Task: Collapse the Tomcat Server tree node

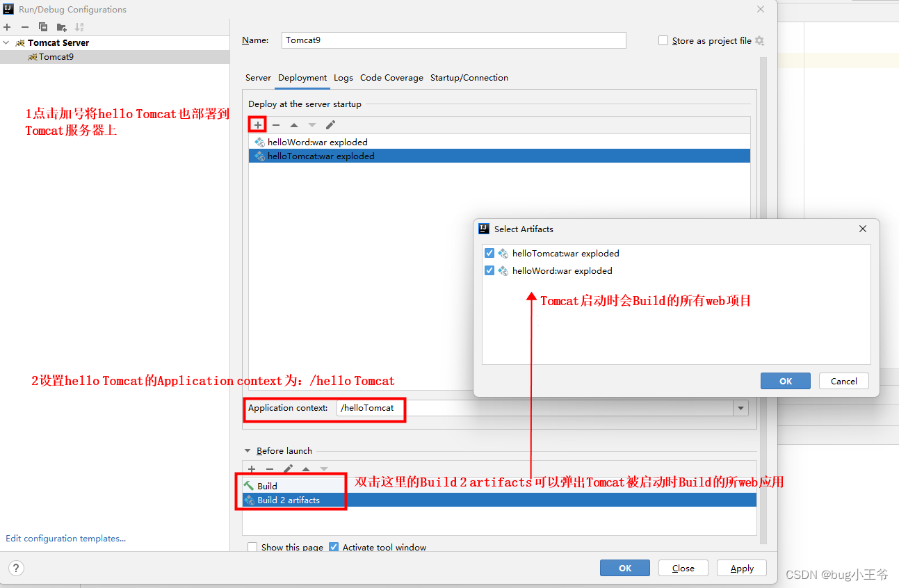Action: 7,42
